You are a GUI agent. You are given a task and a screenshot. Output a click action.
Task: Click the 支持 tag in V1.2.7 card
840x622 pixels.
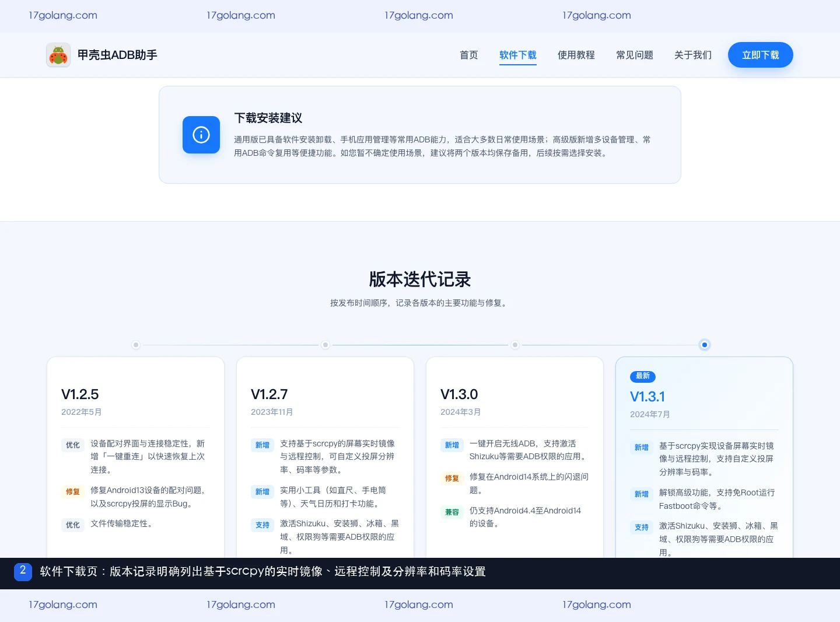[x=262, y=525]
